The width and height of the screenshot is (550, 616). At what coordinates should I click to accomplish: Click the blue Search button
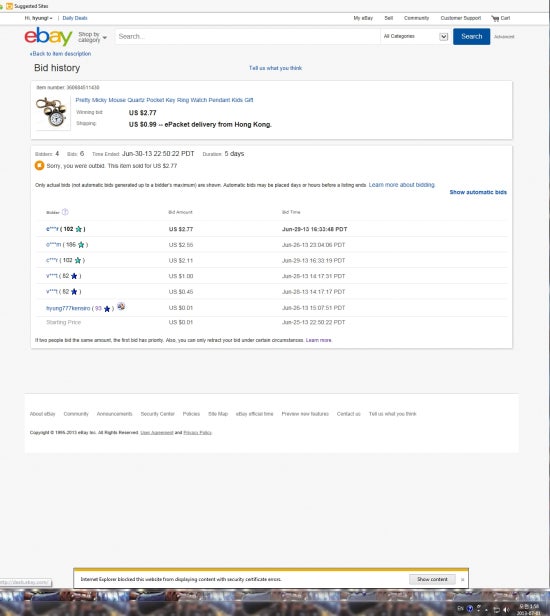point(471,37)
